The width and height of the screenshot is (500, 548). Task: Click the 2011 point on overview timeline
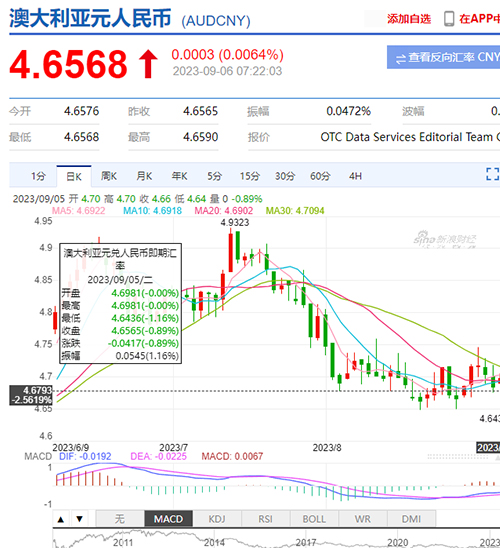pos(123,542)
